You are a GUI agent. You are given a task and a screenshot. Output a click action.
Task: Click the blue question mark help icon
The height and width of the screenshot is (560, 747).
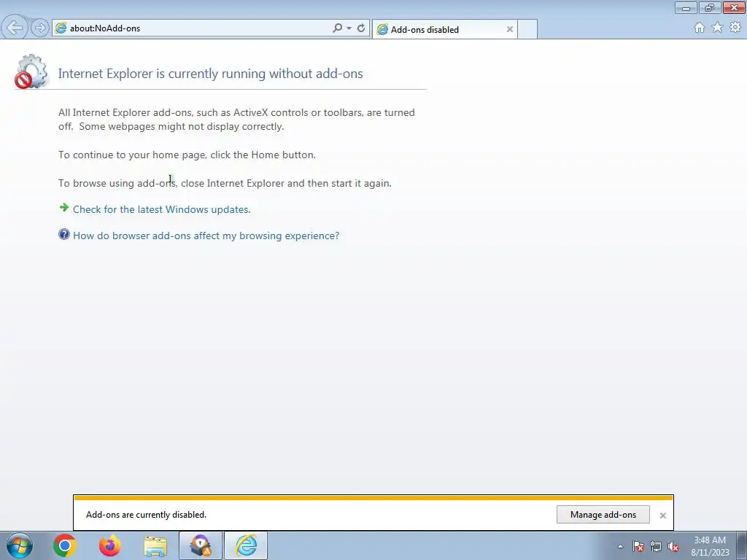click(x=64, y=234)
